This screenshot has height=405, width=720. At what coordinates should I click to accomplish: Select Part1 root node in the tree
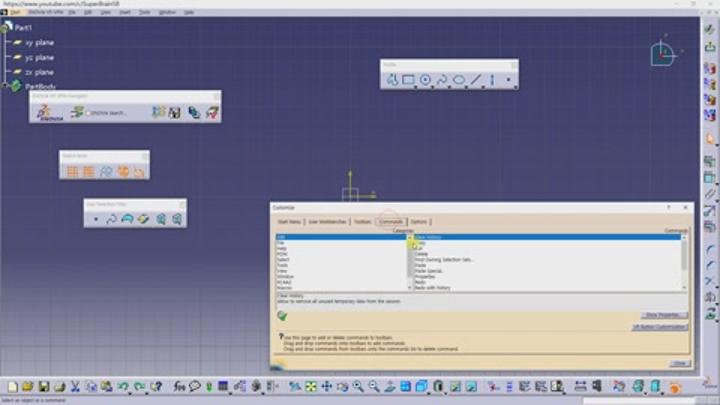click(x=23, y=28)
